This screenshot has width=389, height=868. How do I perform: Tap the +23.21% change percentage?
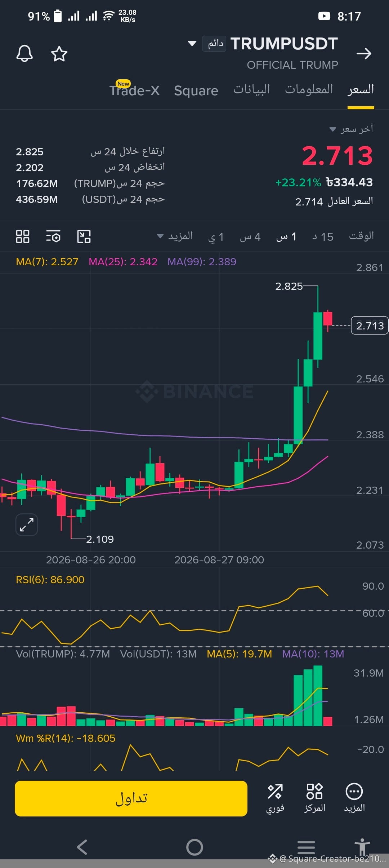click(298, 182)
